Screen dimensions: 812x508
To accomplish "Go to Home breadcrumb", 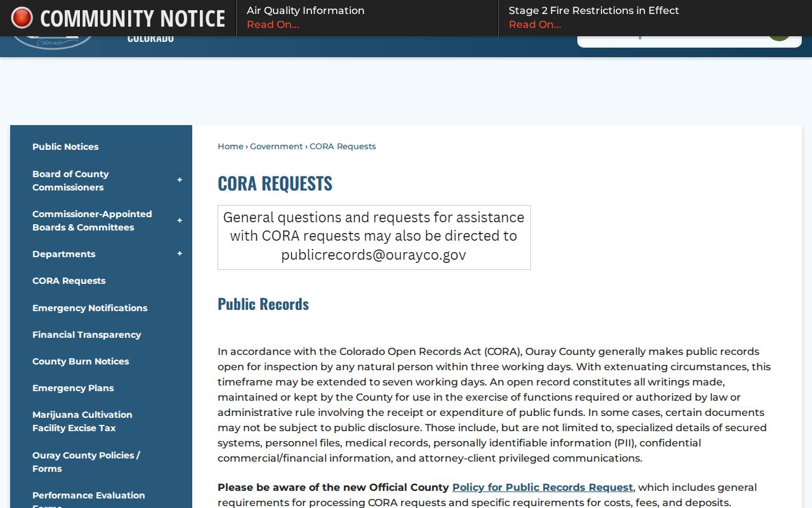I will pyautogui.click(x=230, y=147).
